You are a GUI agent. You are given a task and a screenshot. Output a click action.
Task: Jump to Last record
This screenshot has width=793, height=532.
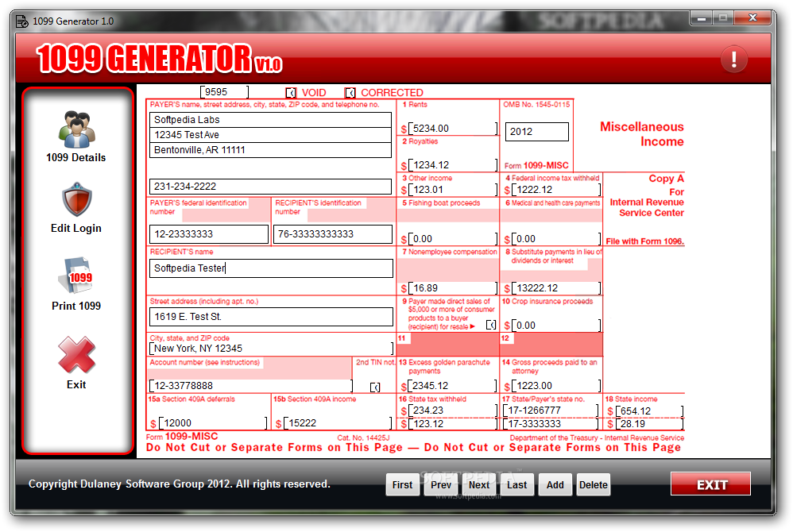pyautogui.click(x=516, y=485)
